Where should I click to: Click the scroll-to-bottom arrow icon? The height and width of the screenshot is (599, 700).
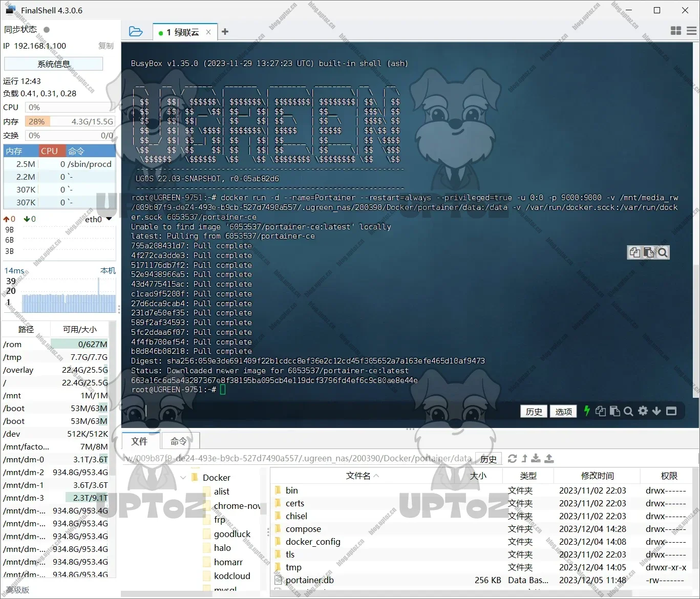tap(656, 411)
